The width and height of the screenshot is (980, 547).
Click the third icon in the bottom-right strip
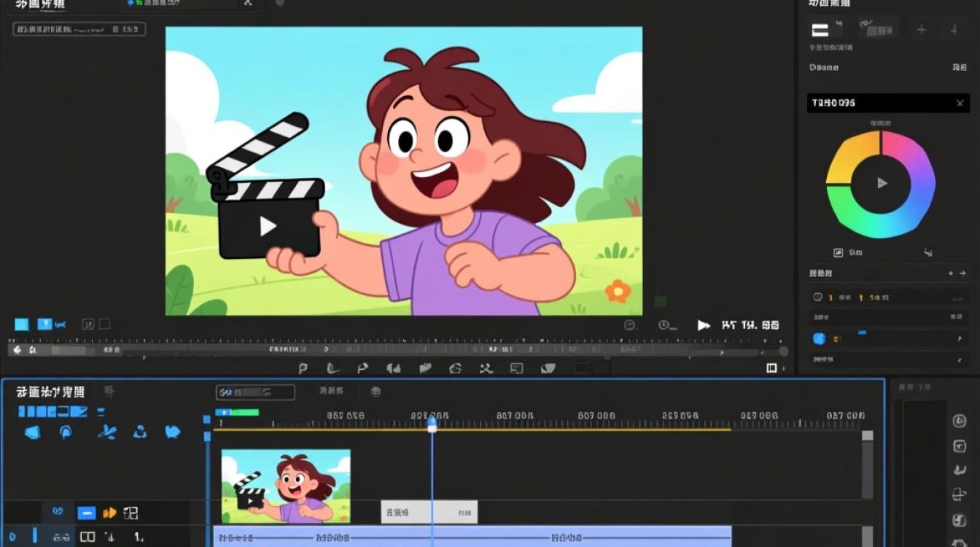(960, 471)
